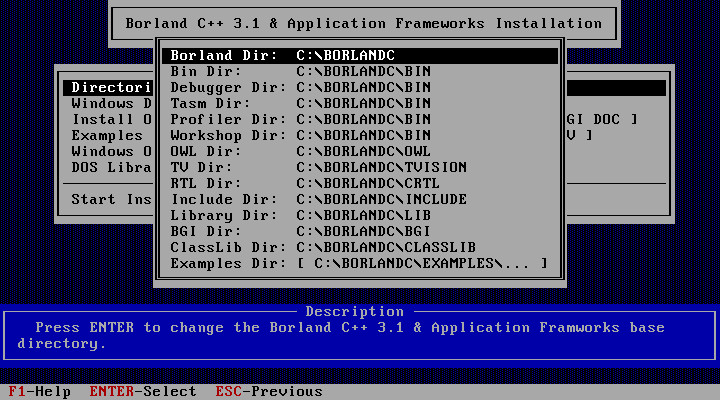Click Start Ins... in the background menu

(111, 200)
